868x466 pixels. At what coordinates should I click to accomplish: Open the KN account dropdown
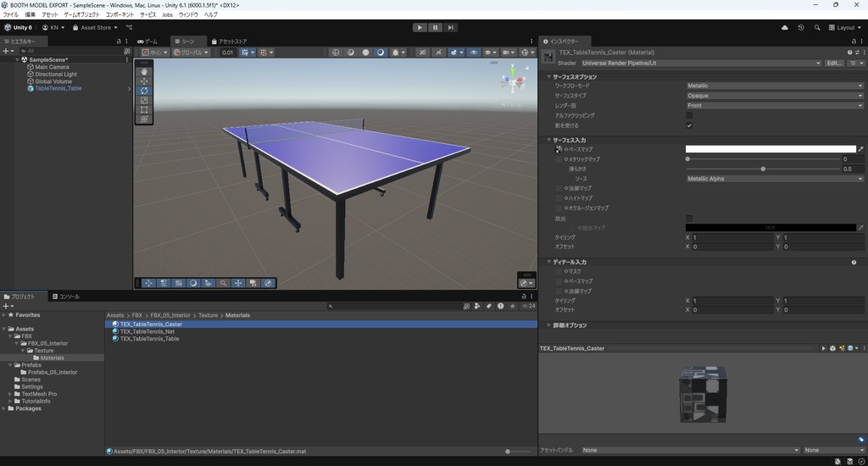[x=53, y=28]
